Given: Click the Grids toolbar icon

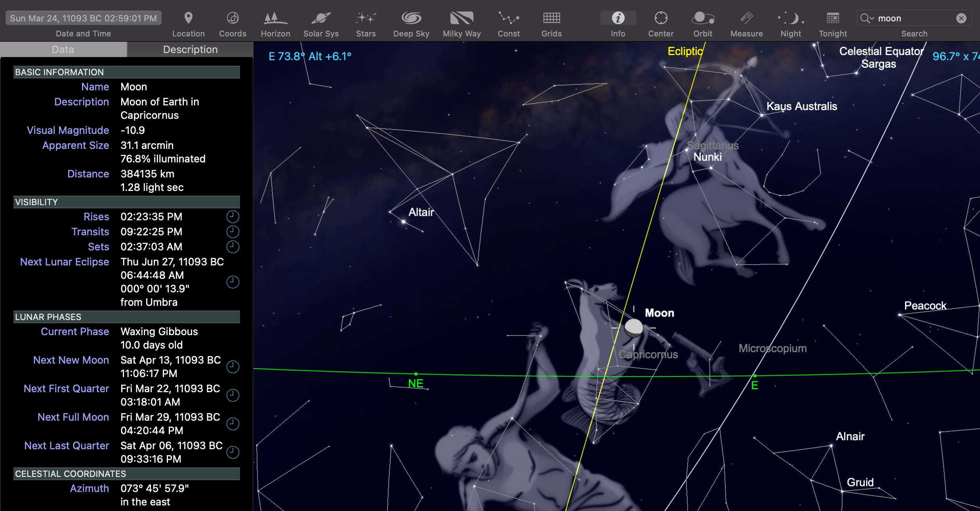Looking at the screenshot, I should tap(551, 18).
